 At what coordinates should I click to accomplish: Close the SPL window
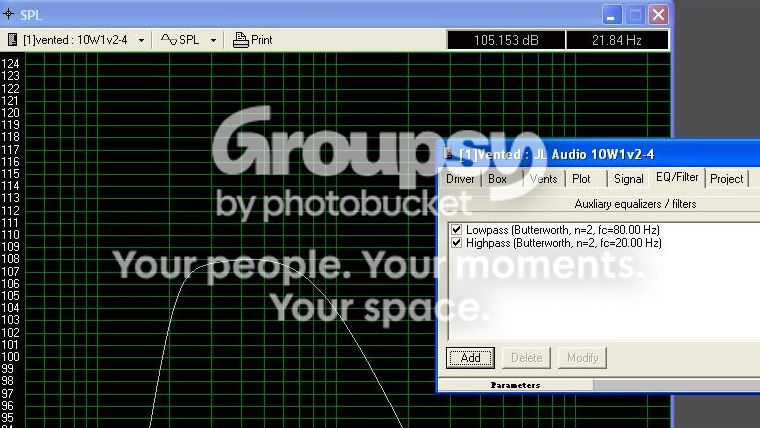point(658,15)
